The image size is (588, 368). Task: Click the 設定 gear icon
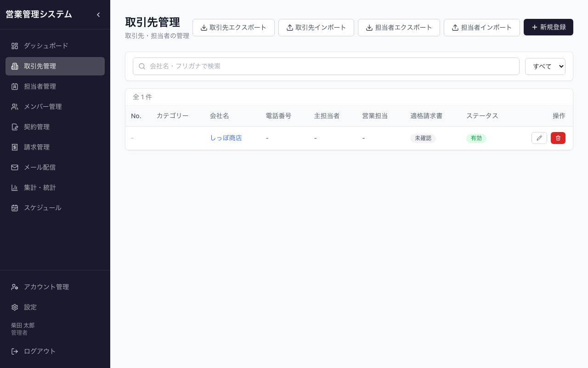pyautogui.click(x=15, y=307)
